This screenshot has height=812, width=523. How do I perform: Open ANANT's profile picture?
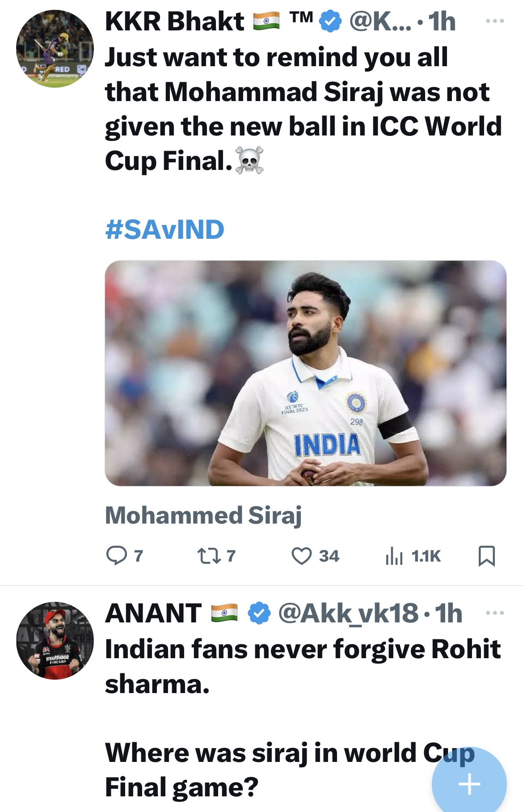pyautogui.click(x=55, y=640)
